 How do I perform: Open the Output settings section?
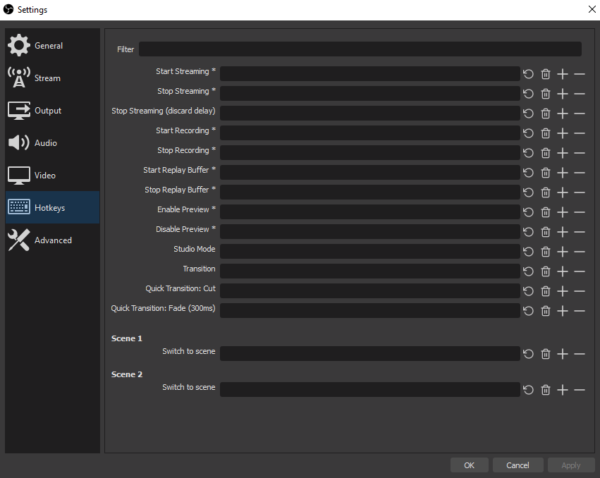(x=52, y=111)
